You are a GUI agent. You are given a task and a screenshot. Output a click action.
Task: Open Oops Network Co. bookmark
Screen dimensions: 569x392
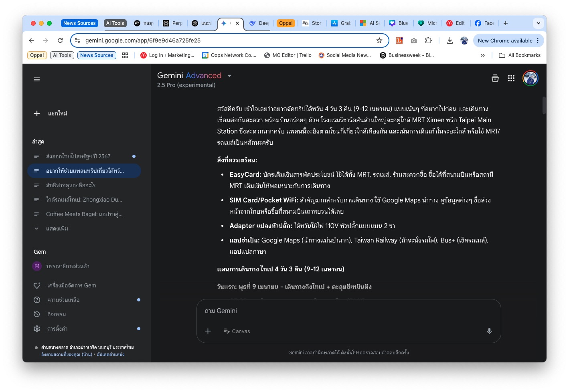click(x=229, y=55)
